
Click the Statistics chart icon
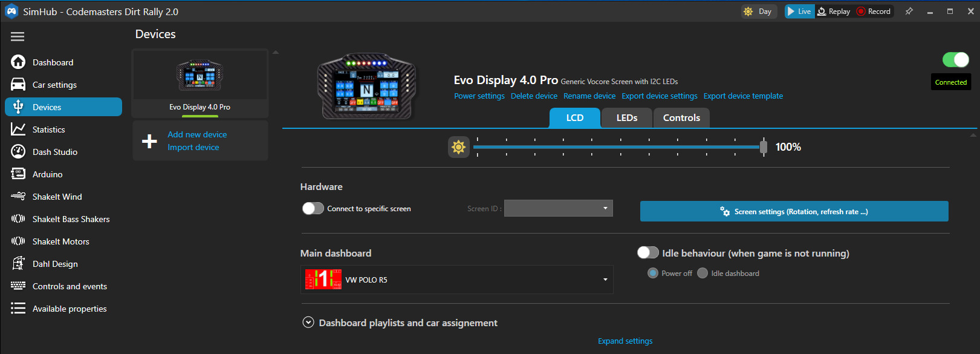[x=18, y=129]
